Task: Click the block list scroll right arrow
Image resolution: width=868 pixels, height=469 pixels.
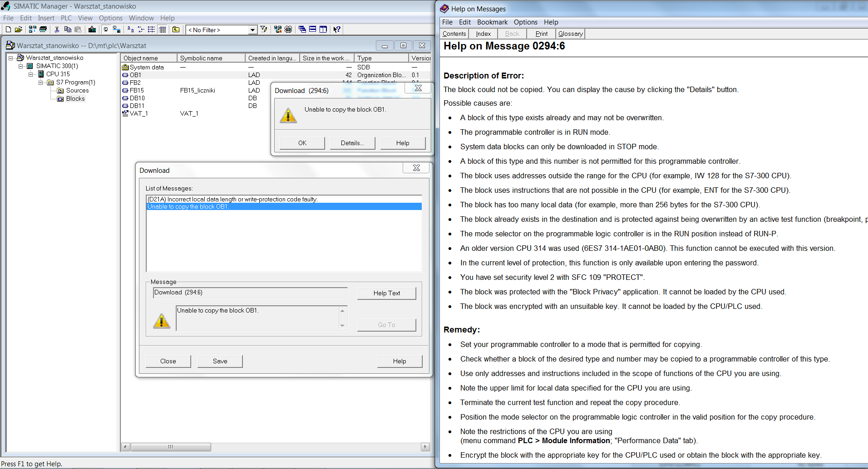Action: tap(425, 447)
